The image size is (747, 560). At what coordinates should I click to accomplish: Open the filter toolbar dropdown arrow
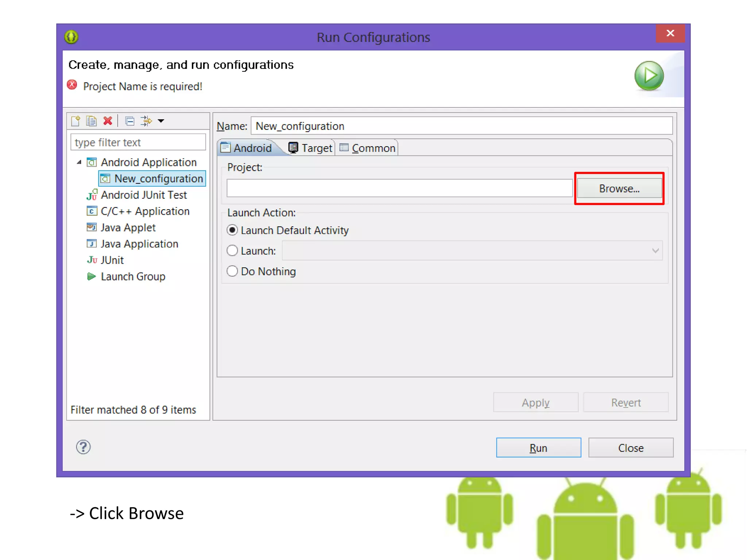coord(161,121)
